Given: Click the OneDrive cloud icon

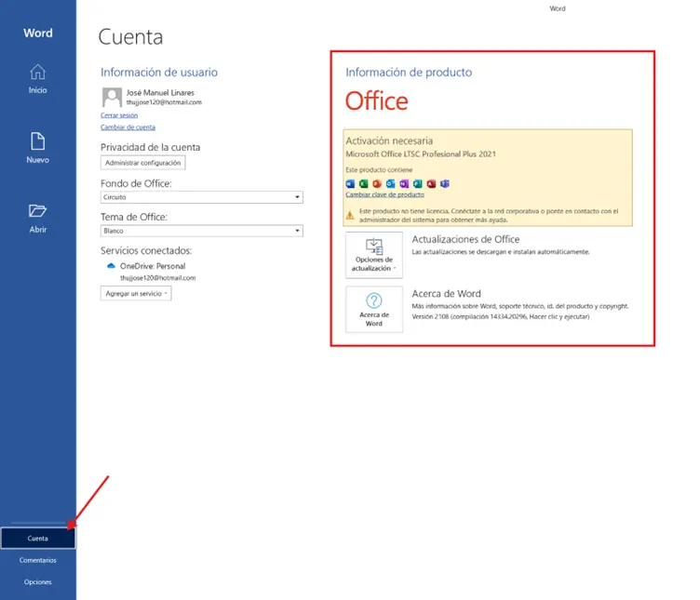Looking at the screenshot, I should [x=111, y=266].
